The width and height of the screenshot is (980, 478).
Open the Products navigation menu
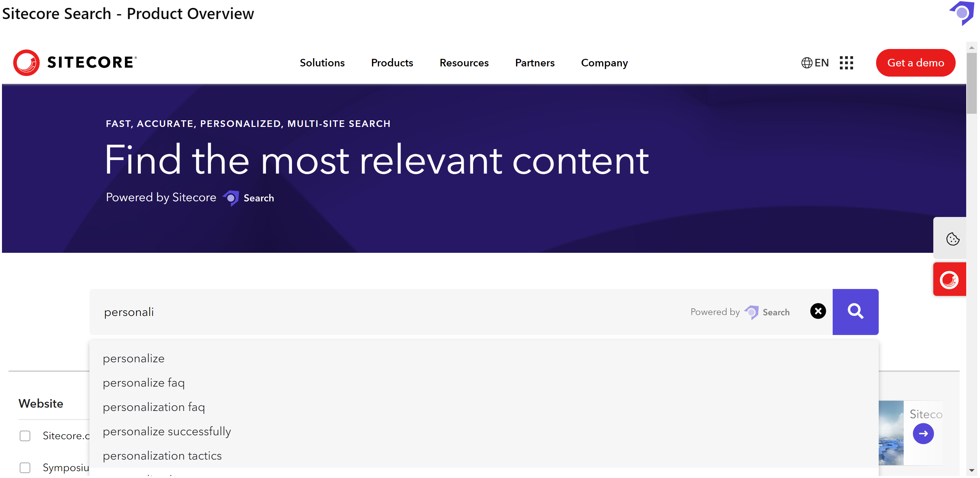(x=392, y=63)
